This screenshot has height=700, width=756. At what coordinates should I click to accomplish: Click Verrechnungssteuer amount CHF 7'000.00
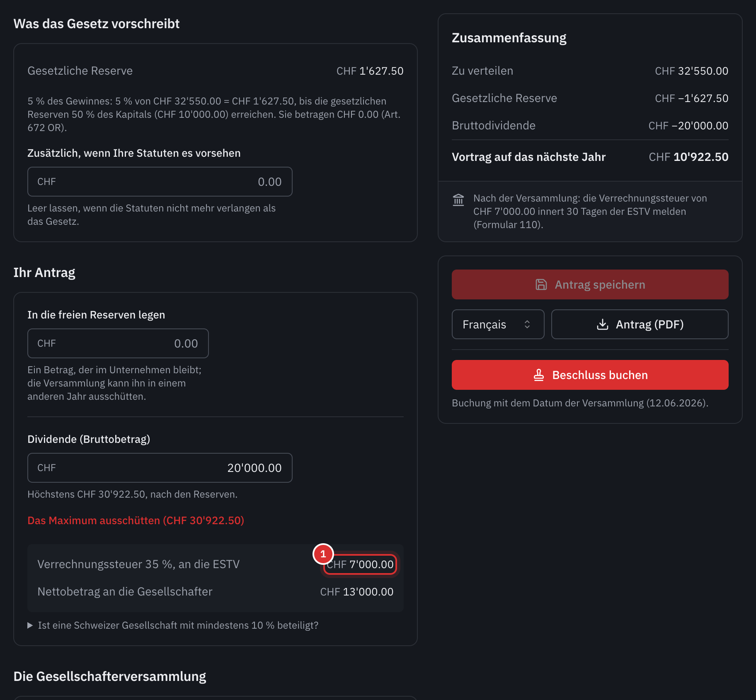coord(360,564)
